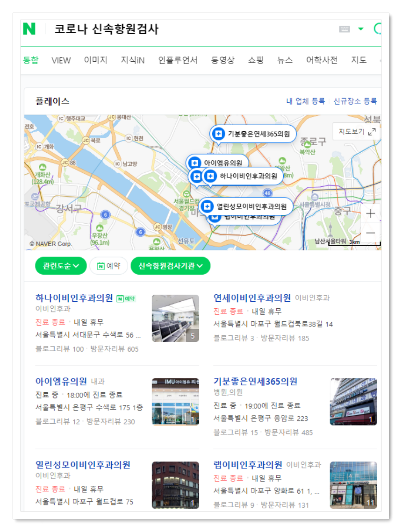Open 아이엠유의원 listing title
The width and height of the screenshot is (402, 532).
coord(61,381)
